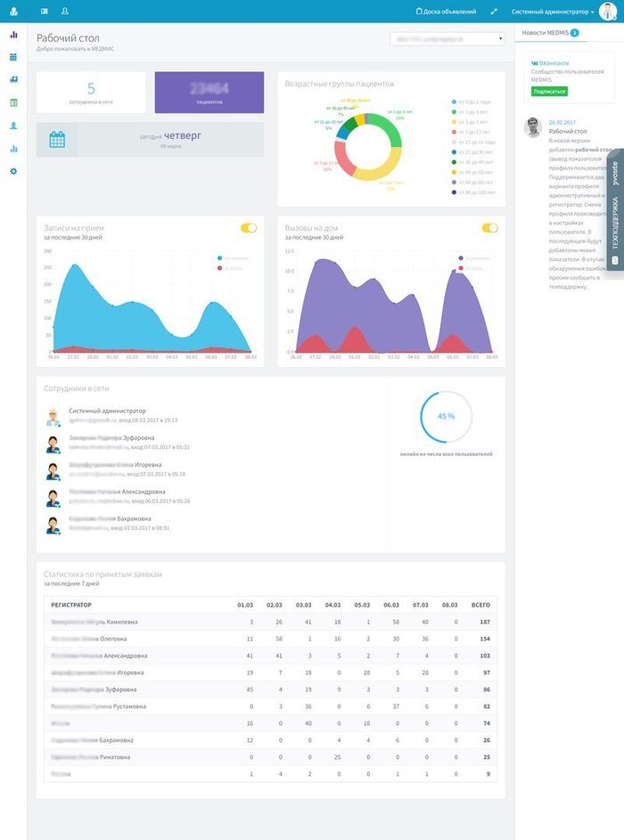
Task: Open the settings gear sidebar icon
Action: [x=13, y=171]
